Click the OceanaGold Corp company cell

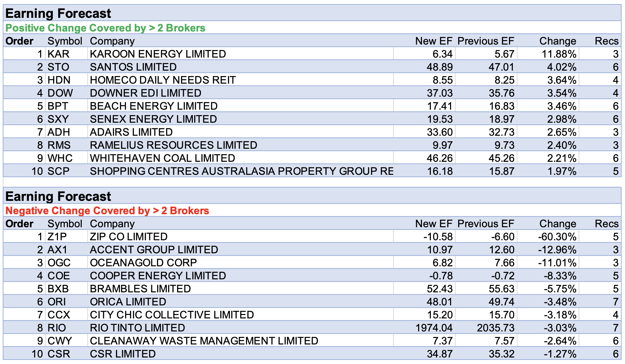(143, 263)
